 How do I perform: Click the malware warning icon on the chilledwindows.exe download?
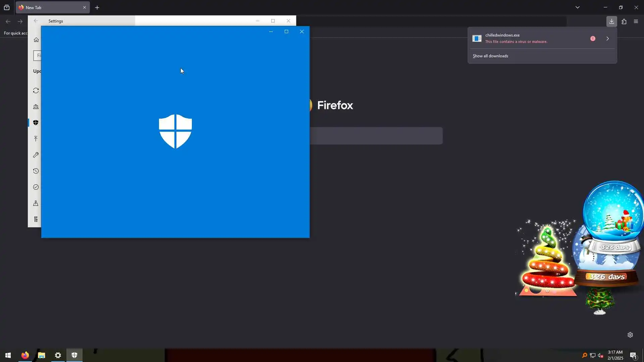pyautogui.click(x=593, y=39)
